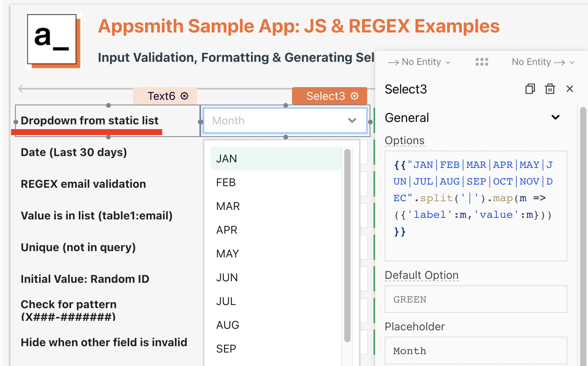Click the Default Option input field
Screen dimensions: 588x366
(476, 299)
